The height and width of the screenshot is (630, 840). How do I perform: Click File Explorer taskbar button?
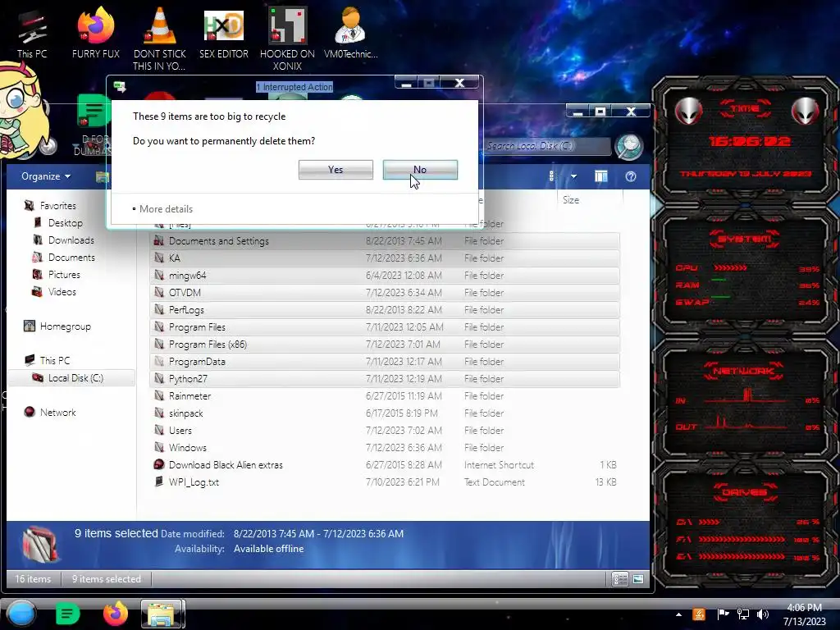pos(163,614)
